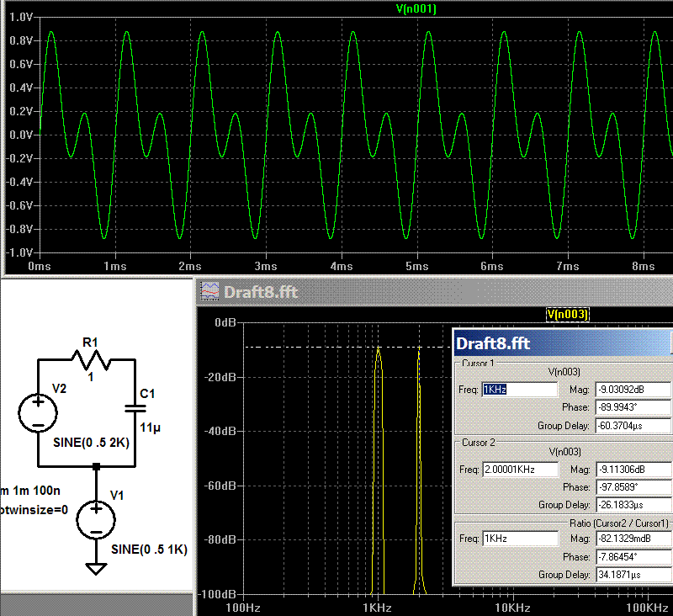Select voltage source V2 symbol

tap(38, 413)
